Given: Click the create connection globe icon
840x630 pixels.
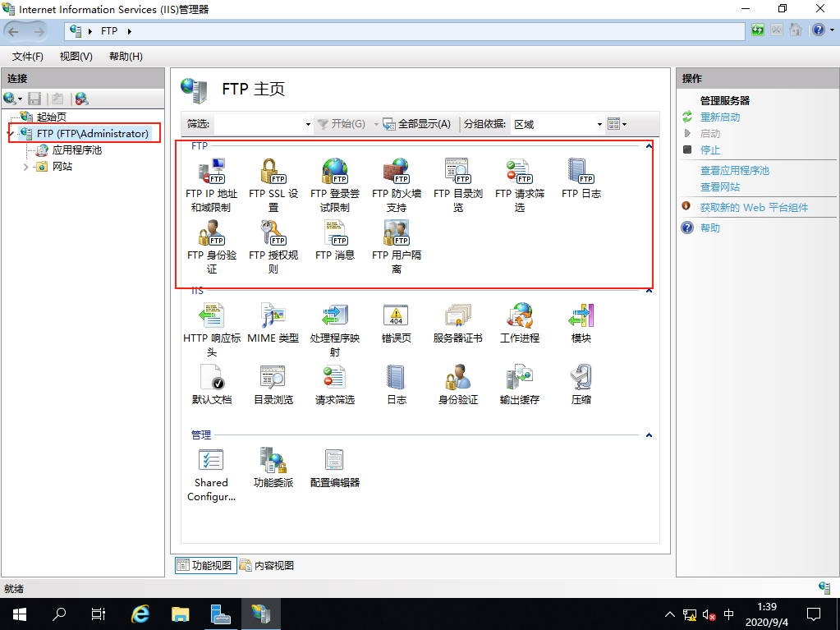Looking at the screenshot, I should [10, 99].
